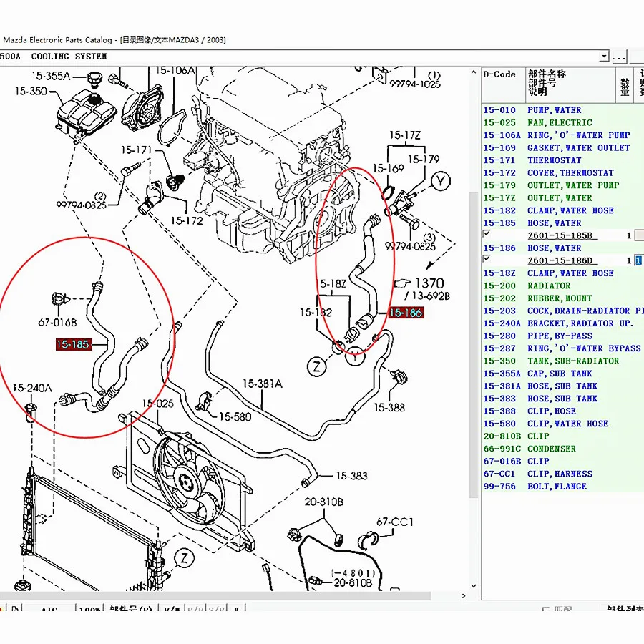Select the 67-CC1 CLIP, HARNESS row
This screenshot has width=644, height=644.
tap(562, 474)
